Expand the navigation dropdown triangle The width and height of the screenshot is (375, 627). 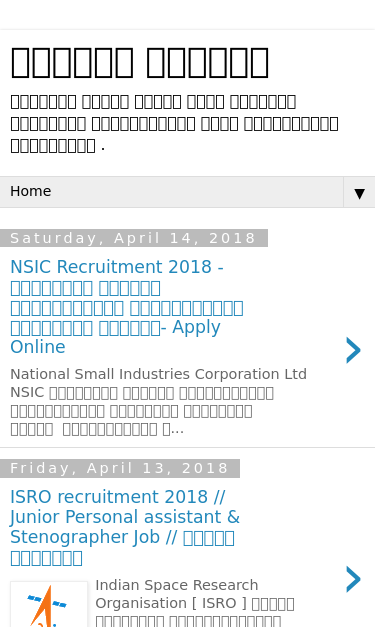pyautogui.click(x=359, y=194)
